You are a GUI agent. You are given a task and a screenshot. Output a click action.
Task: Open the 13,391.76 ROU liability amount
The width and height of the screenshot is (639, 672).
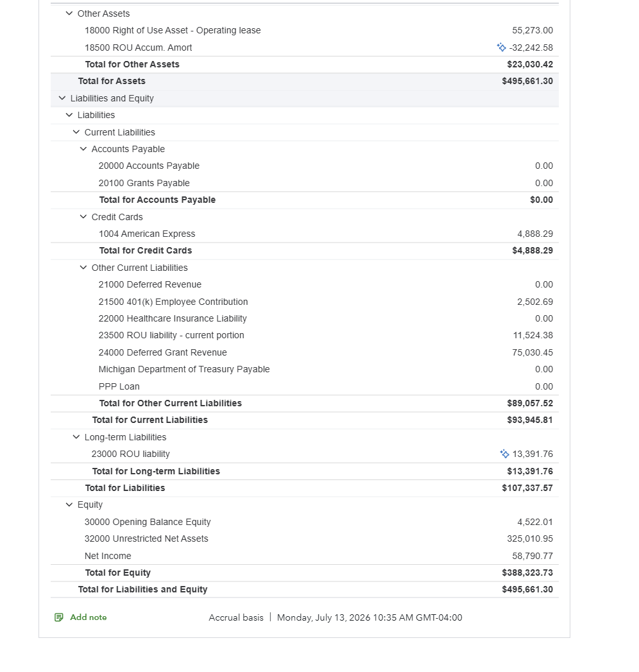[x=532, y=454]
